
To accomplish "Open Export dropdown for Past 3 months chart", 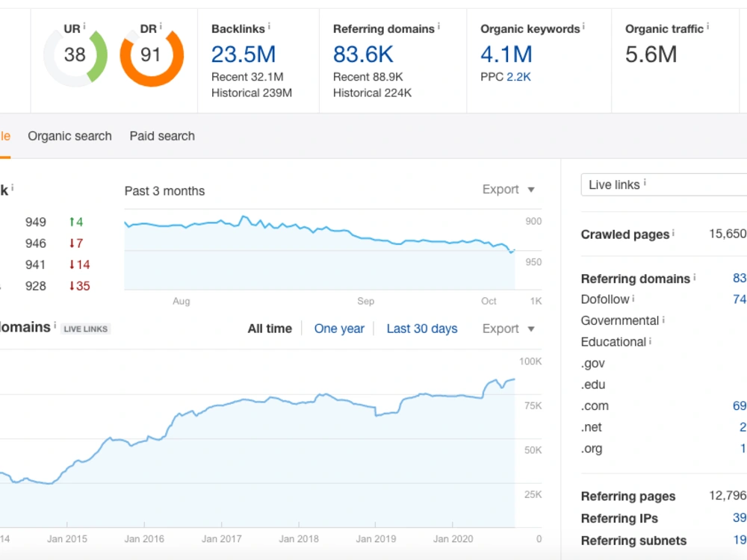I will point(508,190).
